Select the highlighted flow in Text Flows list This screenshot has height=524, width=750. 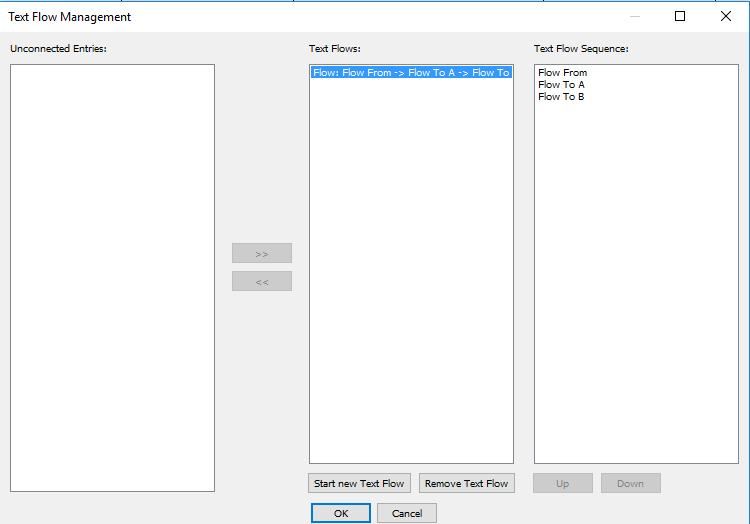coord(411,73)
